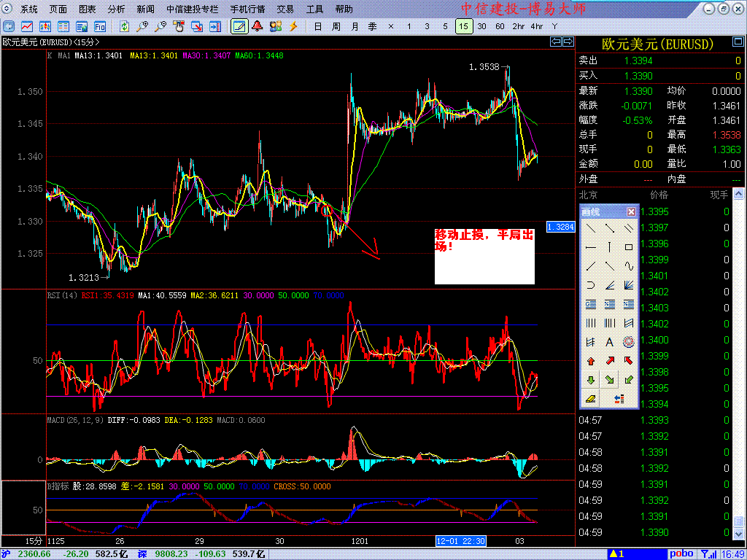Open the 中信建投专栏 menu
The width and height of the screenshot is (747, 560).
pyautogui.click(x=193, y=9)
